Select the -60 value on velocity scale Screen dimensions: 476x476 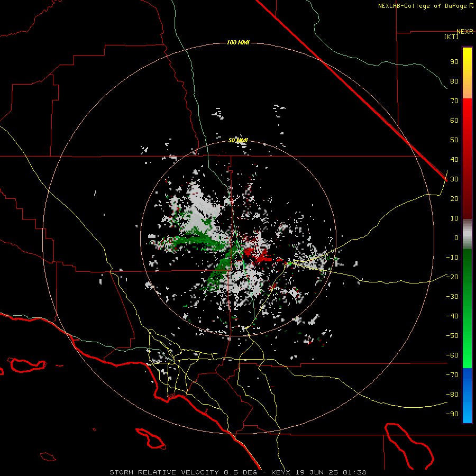(452, 355)
